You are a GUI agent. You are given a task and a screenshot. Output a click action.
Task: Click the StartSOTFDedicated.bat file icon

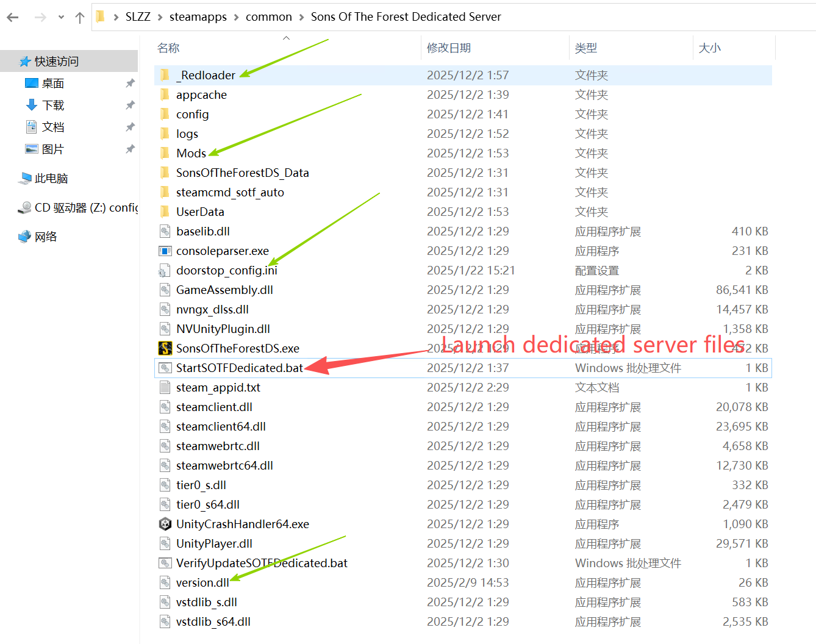165,368
